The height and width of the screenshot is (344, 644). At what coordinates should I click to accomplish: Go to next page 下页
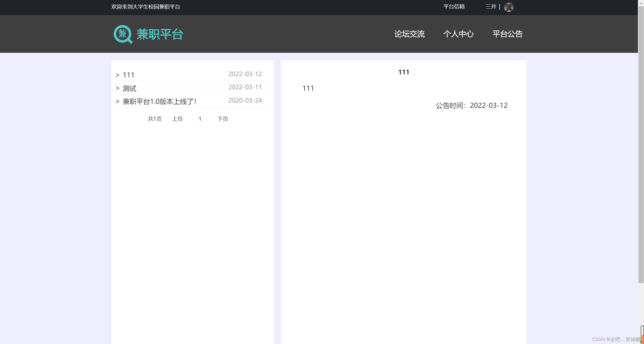pos(223,119)
